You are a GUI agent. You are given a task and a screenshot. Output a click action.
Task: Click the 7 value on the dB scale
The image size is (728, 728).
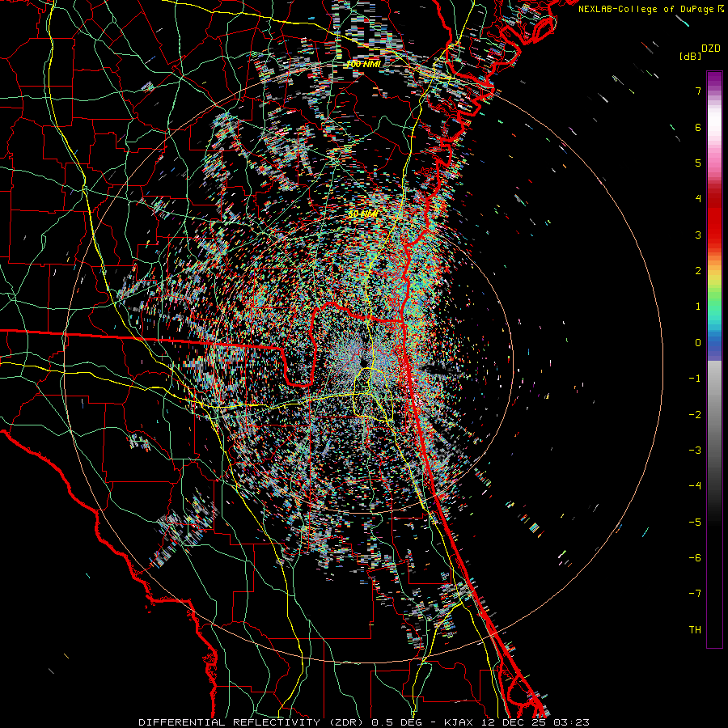(x=698, y=91)
